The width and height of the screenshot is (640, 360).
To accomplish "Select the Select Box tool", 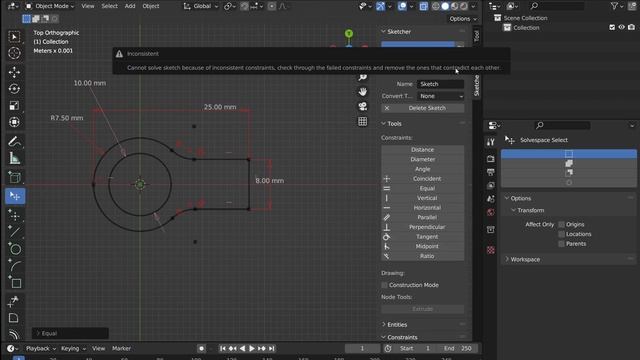I will [14, 37].
